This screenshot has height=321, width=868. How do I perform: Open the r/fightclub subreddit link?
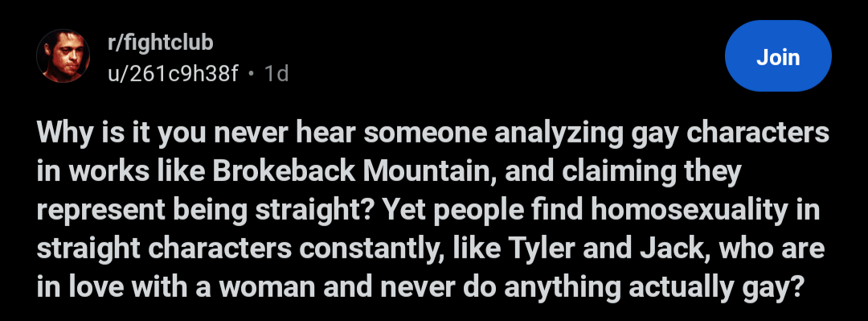pyautogui.click(x=161, y=42)
